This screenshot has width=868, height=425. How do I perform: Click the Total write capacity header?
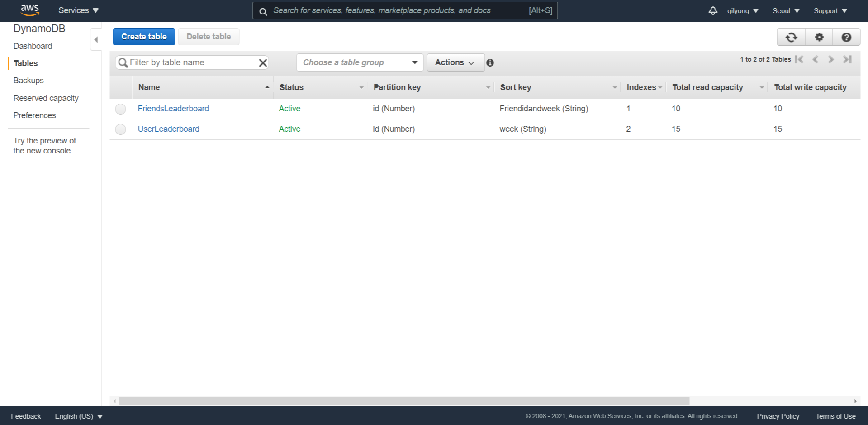810,87
